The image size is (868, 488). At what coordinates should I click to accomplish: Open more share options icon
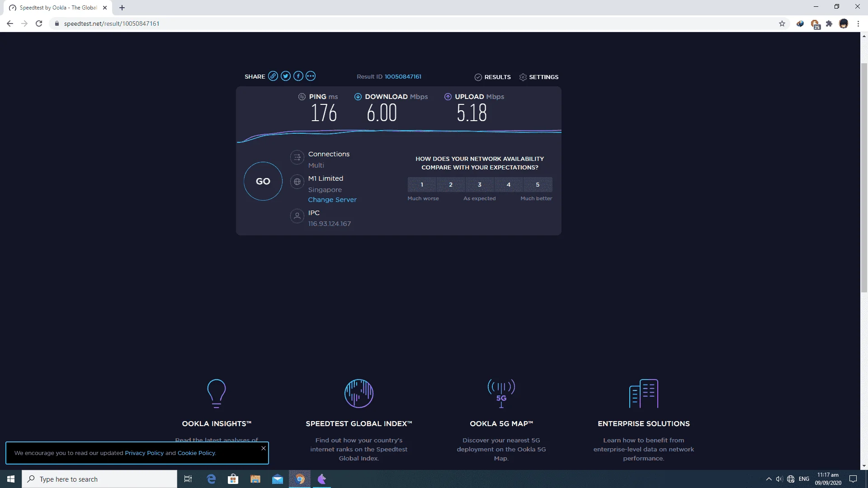pyautogui.click(x=311, y=76)
